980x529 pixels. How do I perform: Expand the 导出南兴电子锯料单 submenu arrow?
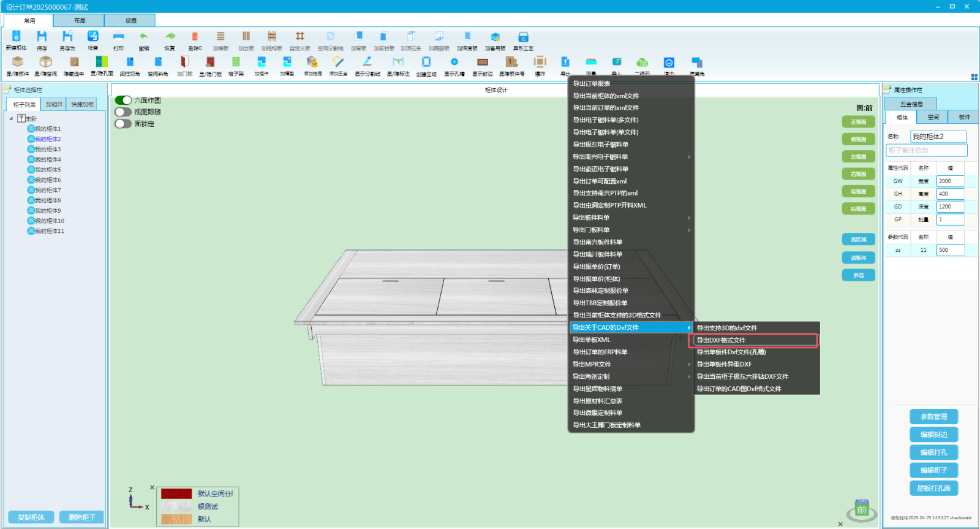(689, 157)
